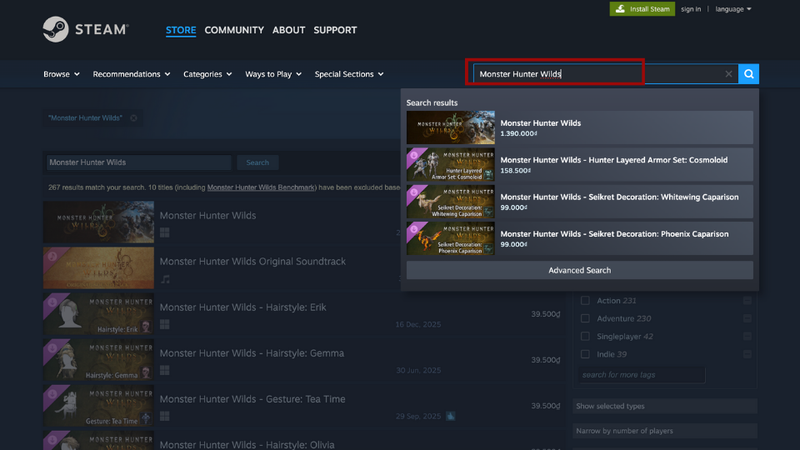Select Monster Hunter Wilds 1.390.000₫ suggestion
This screenshot has width=800, height=450.
coord(580,128)
